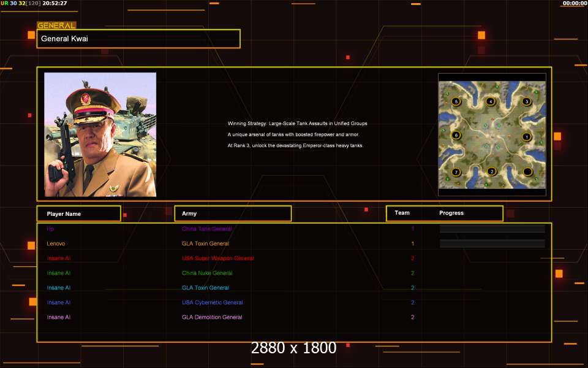Click the unnumbered black start marker on the map
Image resolution: width=588 pixels, height=368 pixels.
(527, 172)
